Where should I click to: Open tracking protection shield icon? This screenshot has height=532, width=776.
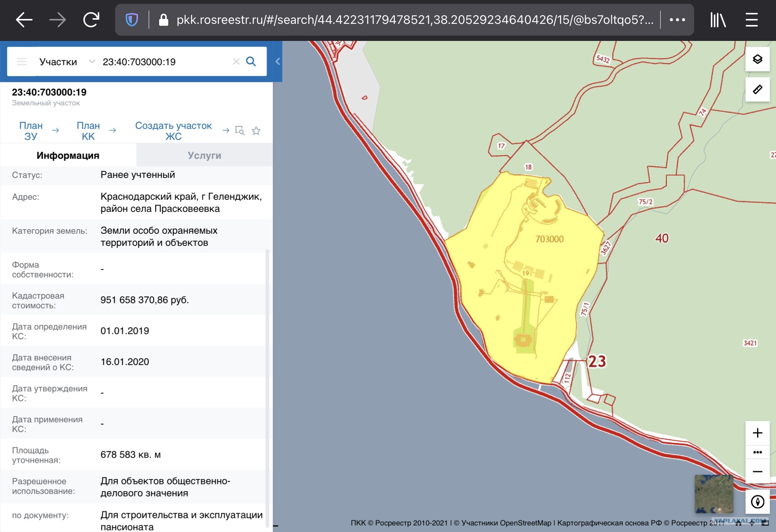point(132,20)
